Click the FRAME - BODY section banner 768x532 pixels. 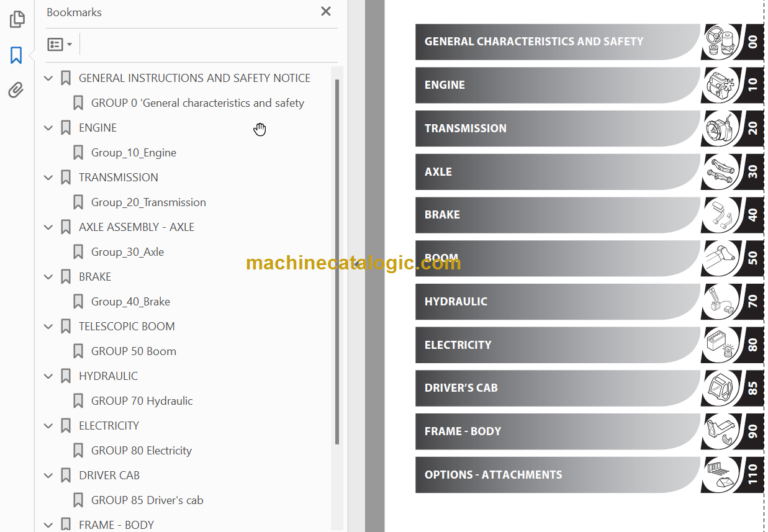coord(558,432)
